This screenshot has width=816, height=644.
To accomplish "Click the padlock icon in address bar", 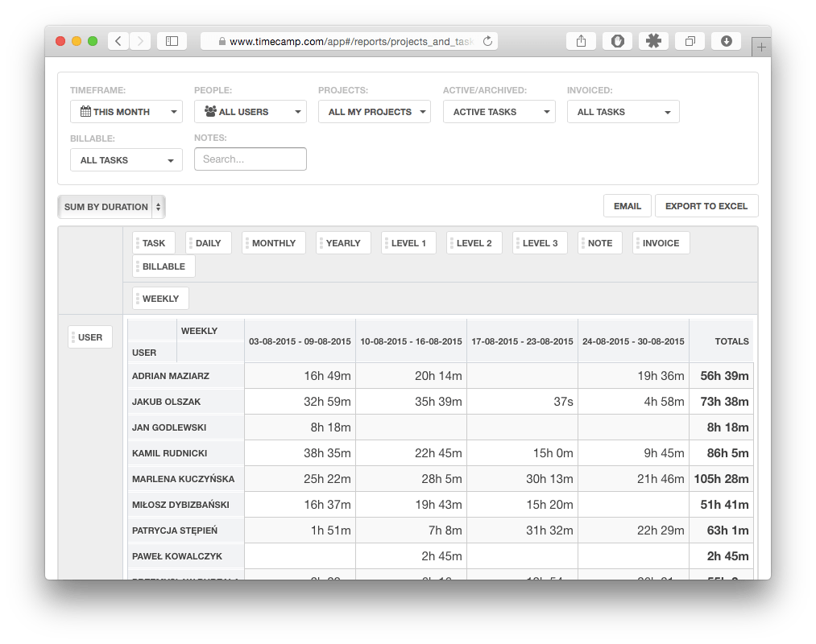I will [x=222, y=41].
